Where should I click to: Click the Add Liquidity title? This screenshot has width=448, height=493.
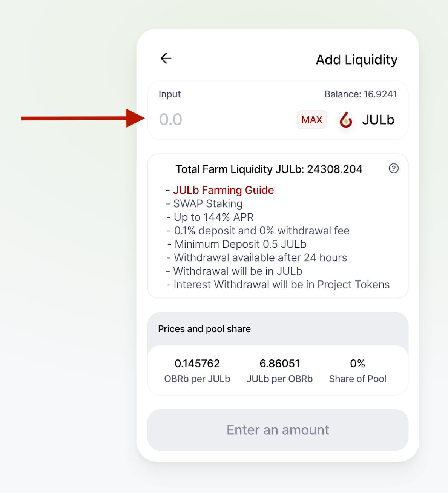coord(356,60)
